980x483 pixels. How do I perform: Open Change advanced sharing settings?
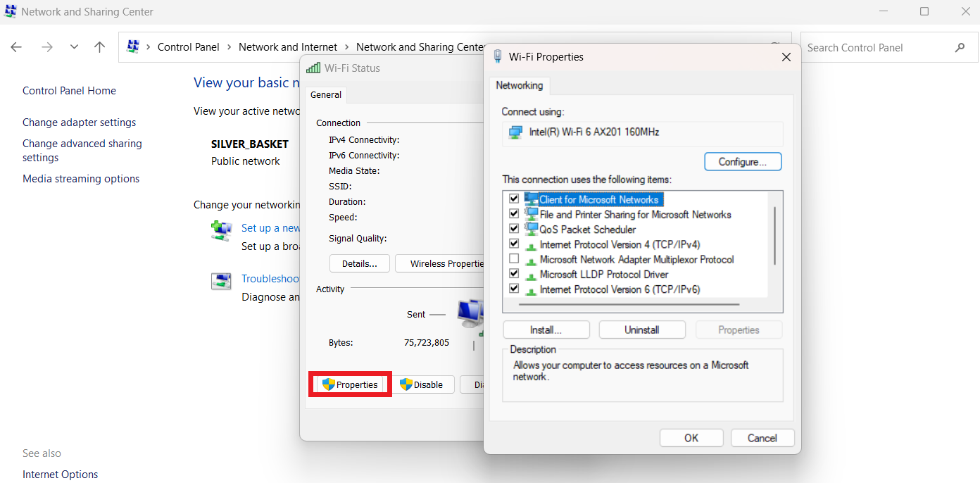point(82,151)
